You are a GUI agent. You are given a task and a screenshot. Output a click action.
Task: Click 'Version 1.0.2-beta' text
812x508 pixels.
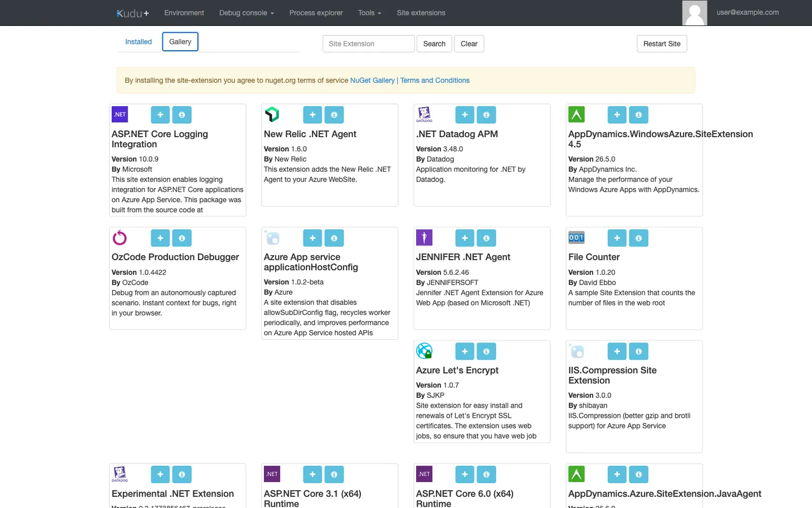[294, 282]
